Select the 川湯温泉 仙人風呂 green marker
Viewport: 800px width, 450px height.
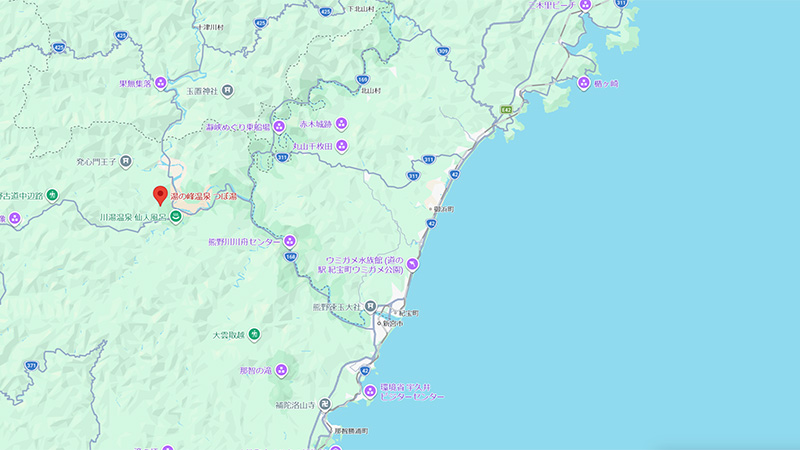[x=176, y=216]
